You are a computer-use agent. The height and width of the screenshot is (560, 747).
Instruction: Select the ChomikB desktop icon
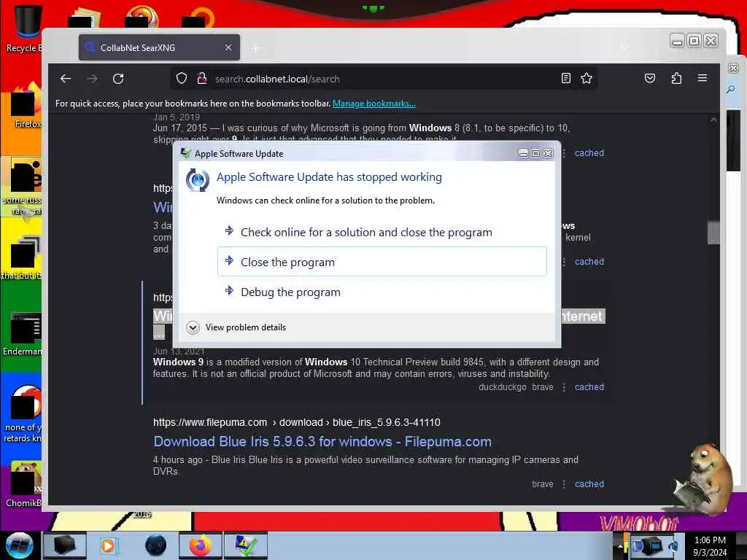(24, 484)
